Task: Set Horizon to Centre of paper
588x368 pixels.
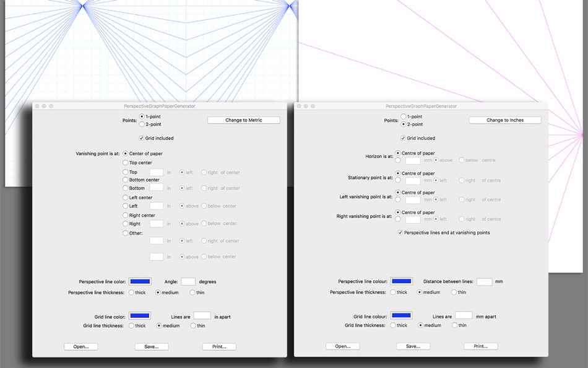Action: 398,153
